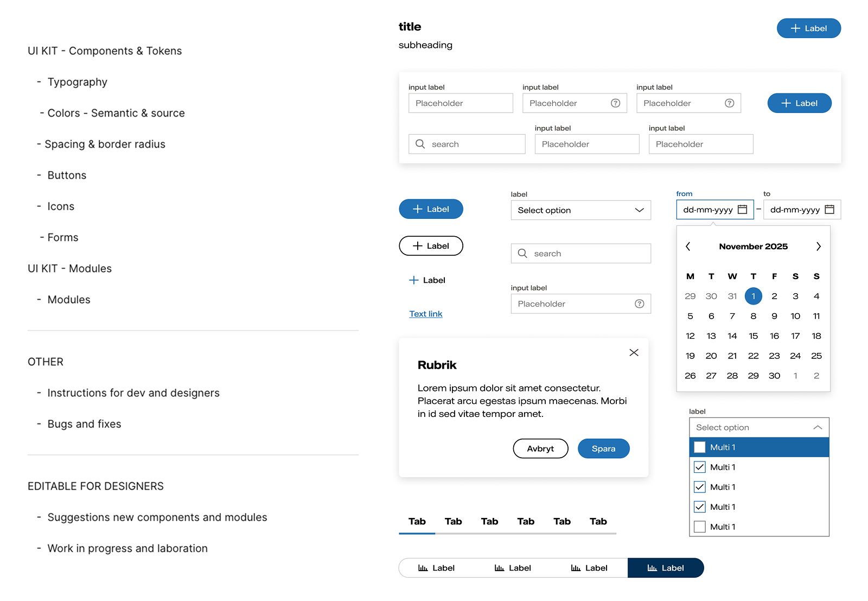Expand the 'Select option' dropdown with down chevron

[639, 210]
